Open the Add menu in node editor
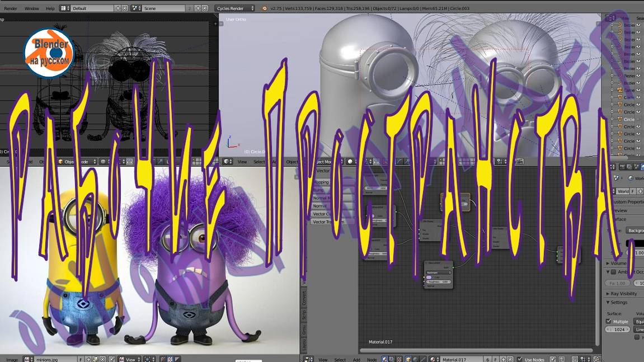 pos(356,359)
